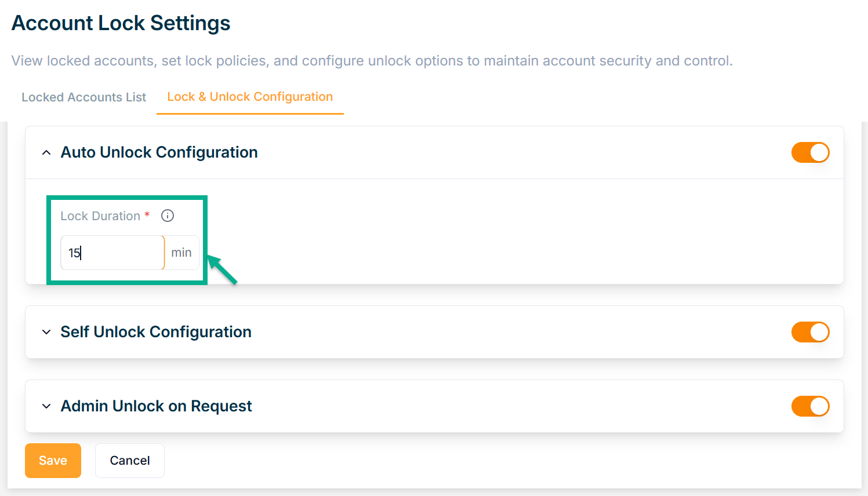Collapse the Auto Unlock Configuration chevron
The width and height of the screenshot is (868, 496).
coord(46,152)
